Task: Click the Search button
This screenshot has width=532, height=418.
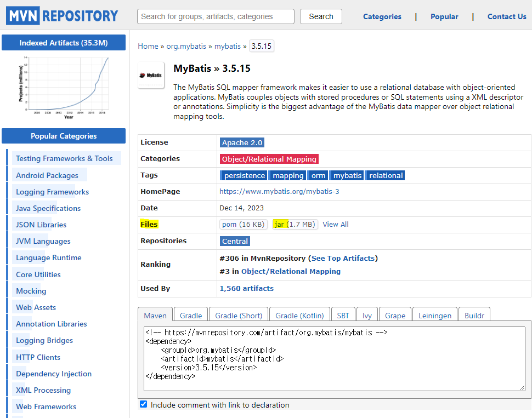Action: click(x=321, y=16)
